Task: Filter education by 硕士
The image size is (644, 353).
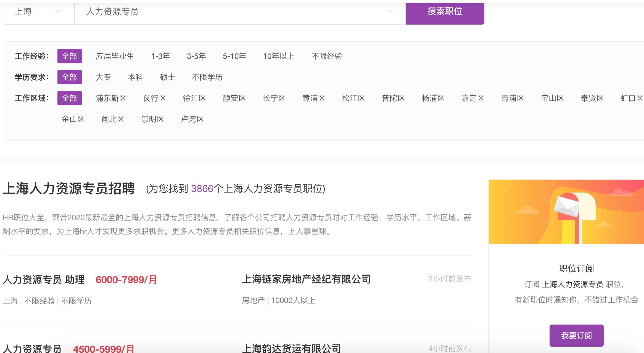Action: click(x=168, y=77)
